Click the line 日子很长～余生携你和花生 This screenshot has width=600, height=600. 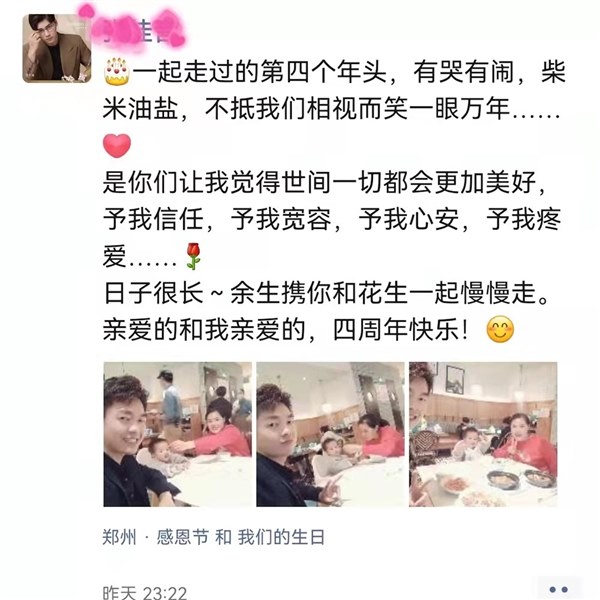tap(326, 293)
